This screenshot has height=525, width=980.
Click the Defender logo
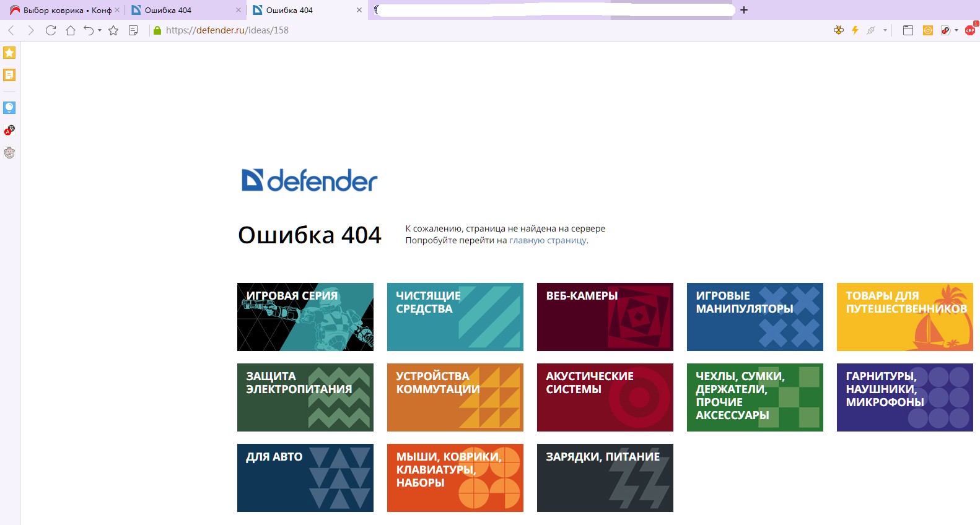[x=309, y=180]
